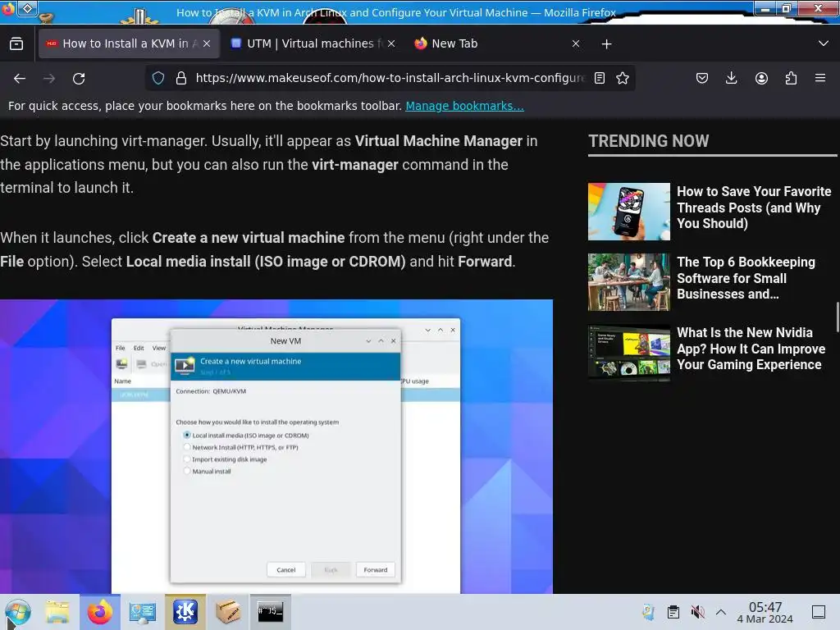This screenshot has width=840, height=630.
Task: Close the New Tab tab
Action: [576, 43]
